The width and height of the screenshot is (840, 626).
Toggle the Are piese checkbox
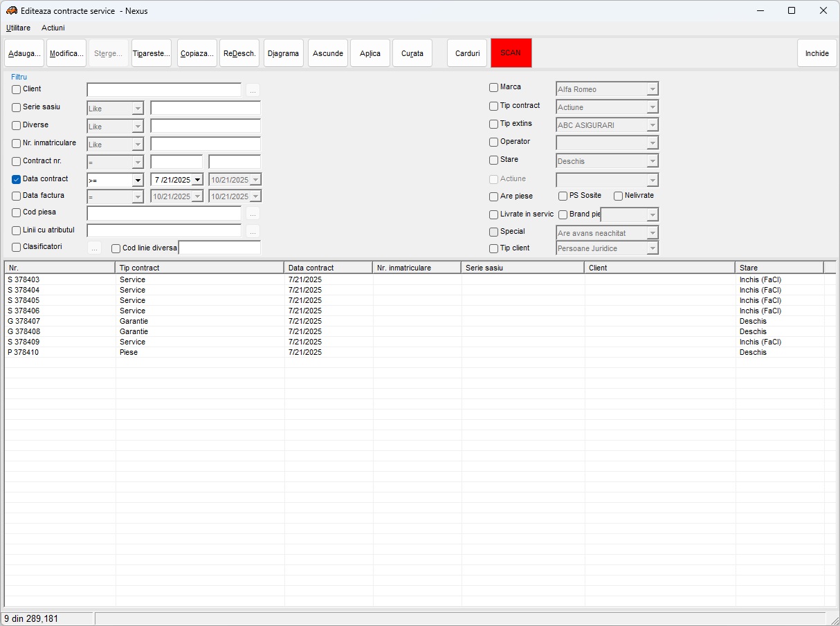click(x=494, y=196)
